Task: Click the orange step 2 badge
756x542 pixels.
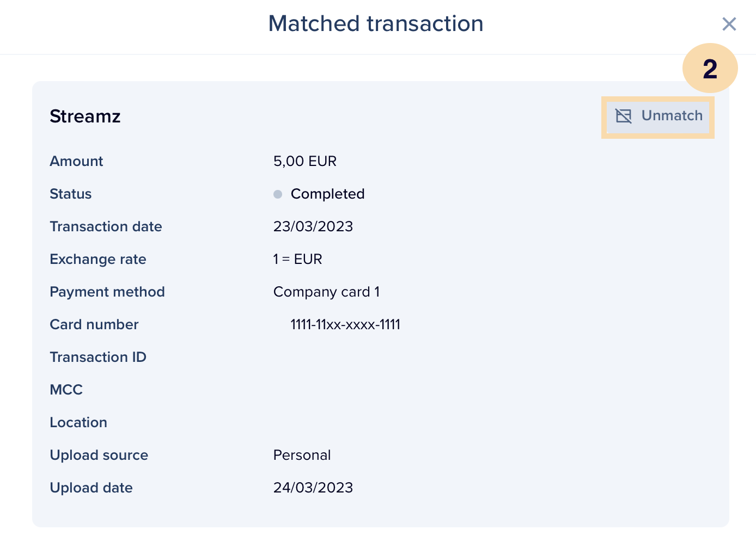Action: pos(710,69)
